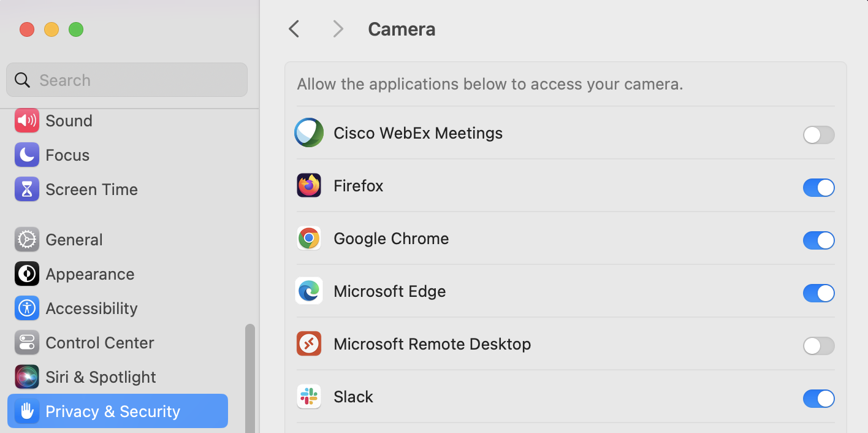
Task: Toggle Google Chrome camera permission off
Action: pyautogui.click(x=818, y=240)
